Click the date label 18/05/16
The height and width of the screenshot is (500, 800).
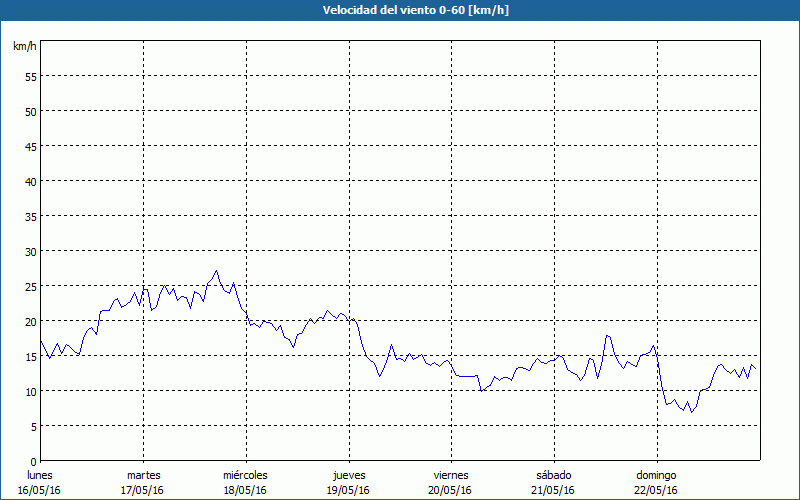pyautogui.click(x=245, y=490)
